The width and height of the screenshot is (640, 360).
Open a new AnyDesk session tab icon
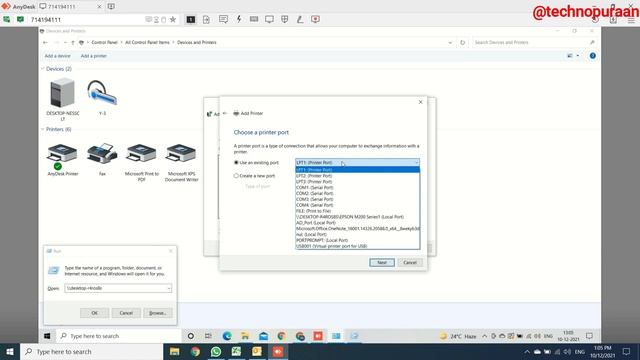click(x=111, y=7)
